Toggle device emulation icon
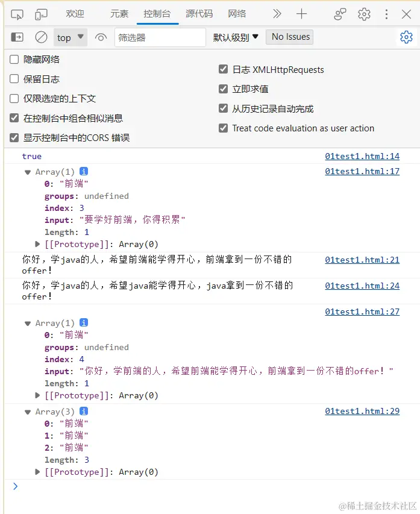 click(x=41, y=14)
